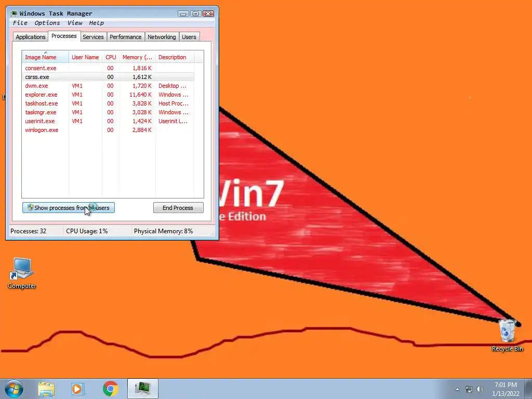
Task: Switch to the Users tab
Action: [189, 37]
